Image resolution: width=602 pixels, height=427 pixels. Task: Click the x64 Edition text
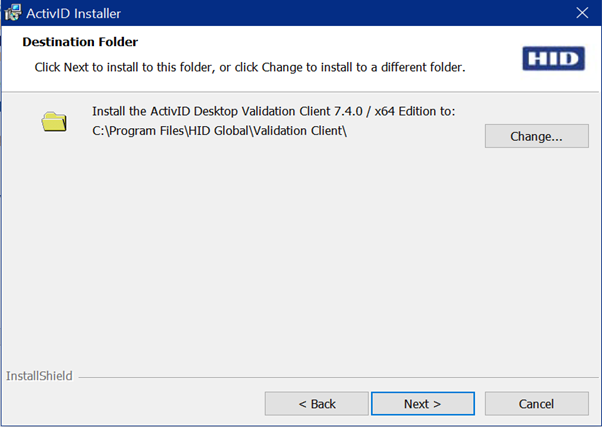pos(407,111)
